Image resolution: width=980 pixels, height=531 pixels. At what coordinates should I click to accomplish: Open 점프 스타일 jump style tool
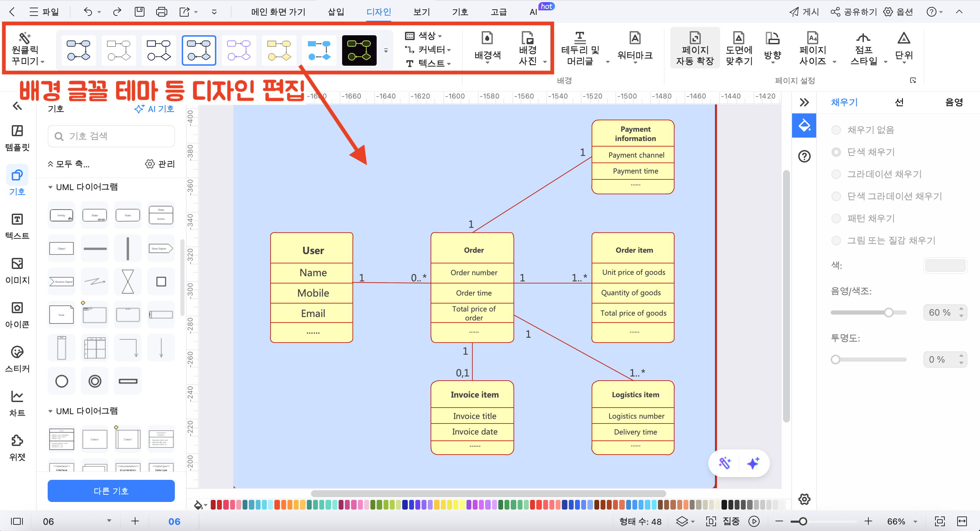tap(864, 49)
